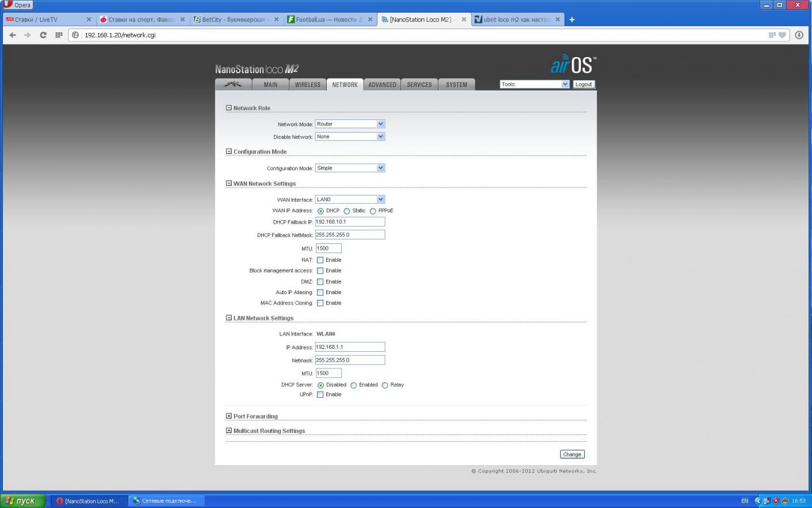Open the Ubiquiti logo tab

(x=233, y=85)
